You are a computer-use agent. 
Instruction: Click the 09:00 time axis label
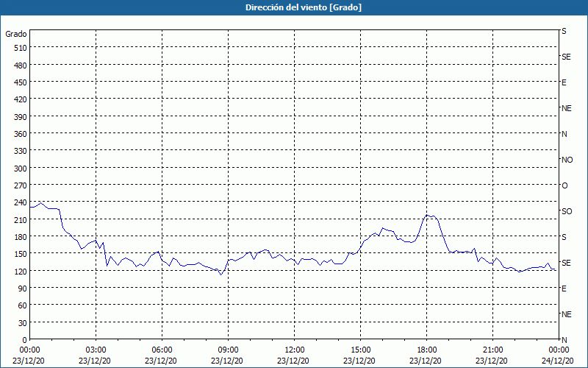pyautogui.click(x=228, y=350)
